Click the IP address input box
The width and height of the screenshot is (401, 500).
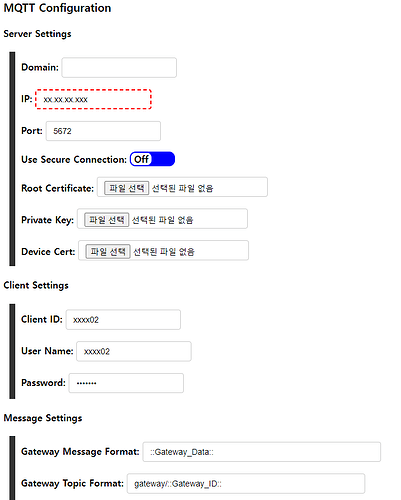pyautogui.click(x=93, y=99)
